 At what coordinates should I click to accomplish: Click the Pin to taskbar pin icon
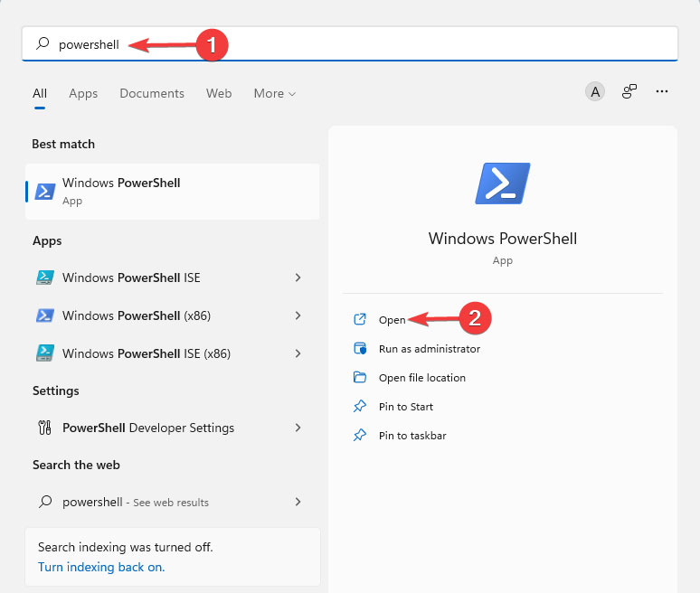point(360,435)
